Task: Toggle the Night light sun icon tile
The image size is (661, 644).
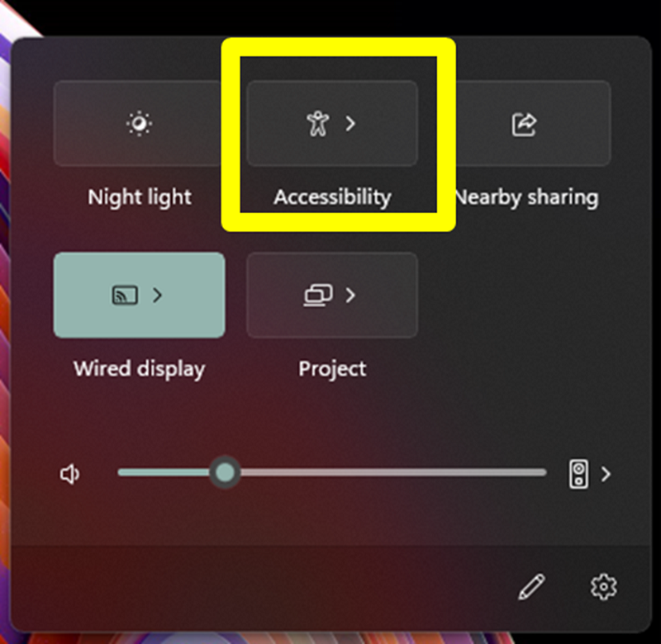Action: (x=139, y=123)
